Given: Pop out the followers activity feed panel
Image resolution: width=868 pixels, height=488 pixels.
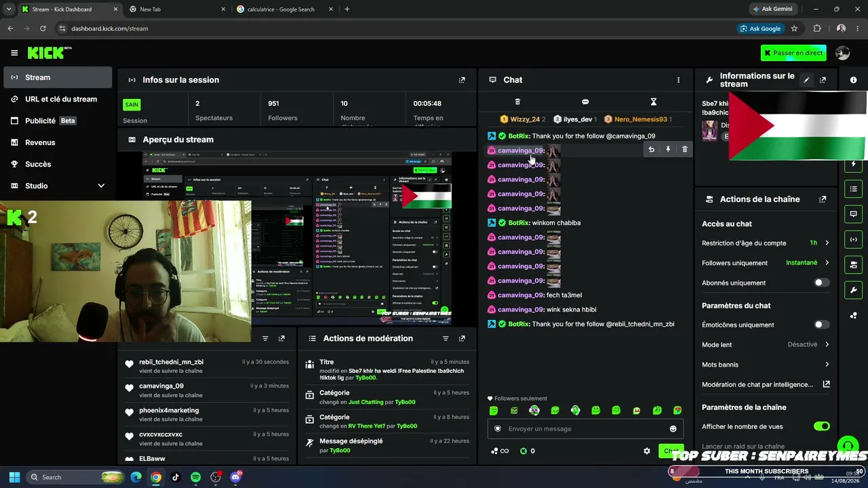Looking at the screenshot, I should tap(281, 338).
